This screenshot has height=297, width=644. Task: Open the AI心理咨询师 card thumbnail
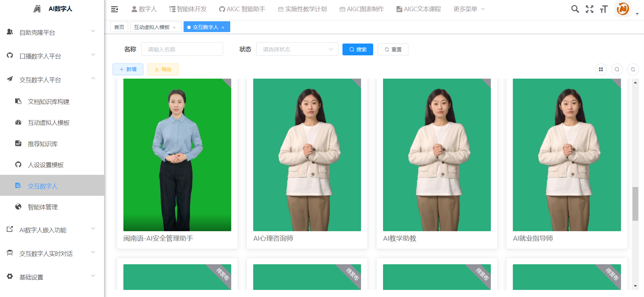point(307,155)
